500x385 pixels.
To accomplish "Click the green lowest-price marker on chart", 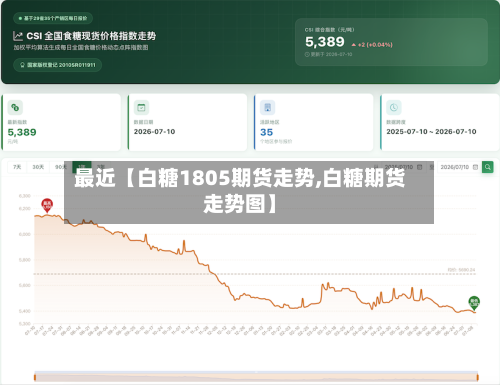I will coord(474,303).
